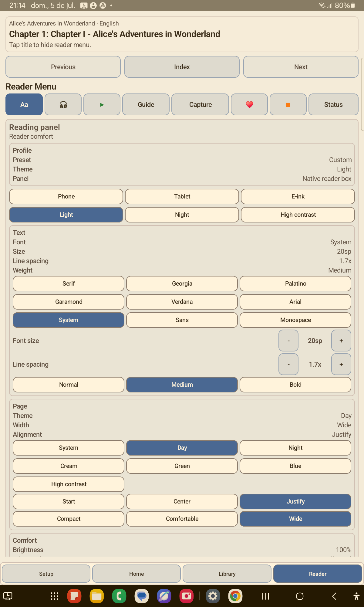Switch to the Library tab
Viewport: 364px width, 607px height.
(227, 574)
